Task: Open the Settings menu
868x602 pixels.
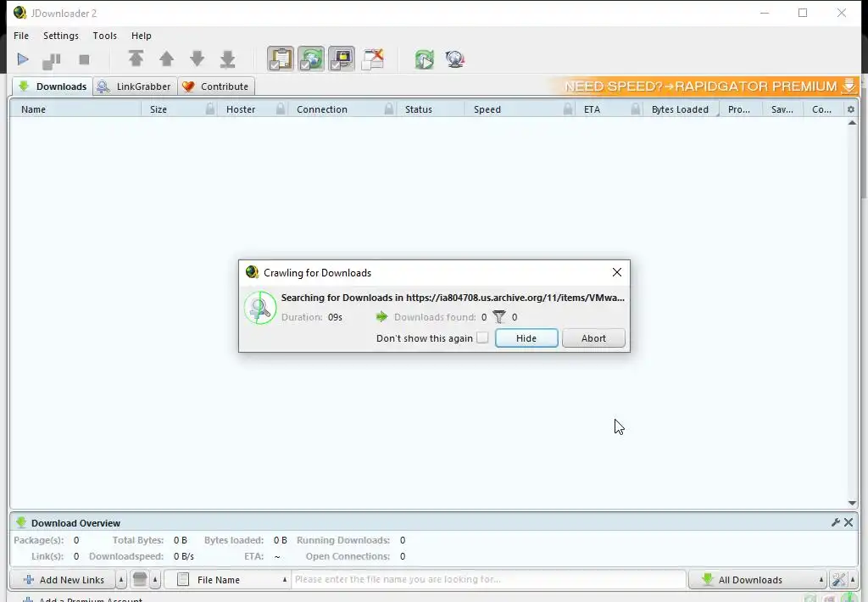Action: 61,36
